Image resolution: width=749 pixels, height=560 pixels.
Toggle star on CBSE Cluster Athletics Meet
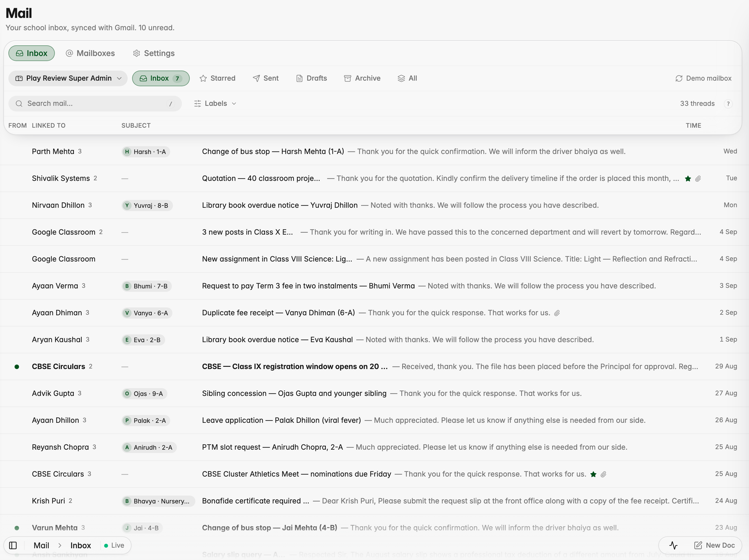click(x=593, y=474)
